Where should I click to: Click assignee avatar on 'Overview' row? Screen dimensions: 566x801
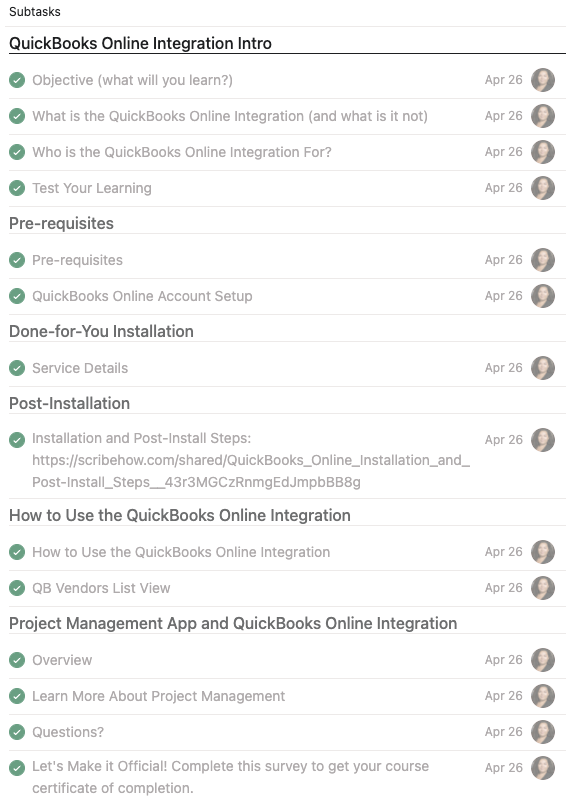point(543,660)
